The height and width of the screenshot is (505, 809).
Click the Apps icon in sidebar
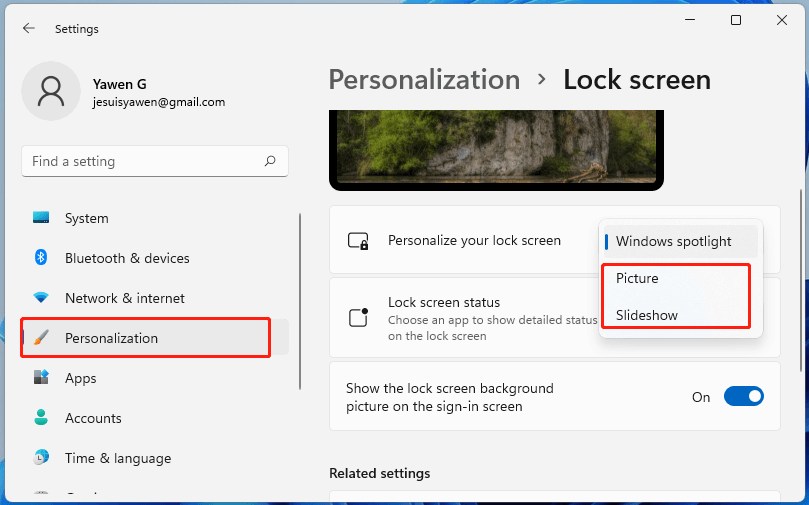point(41,378)
